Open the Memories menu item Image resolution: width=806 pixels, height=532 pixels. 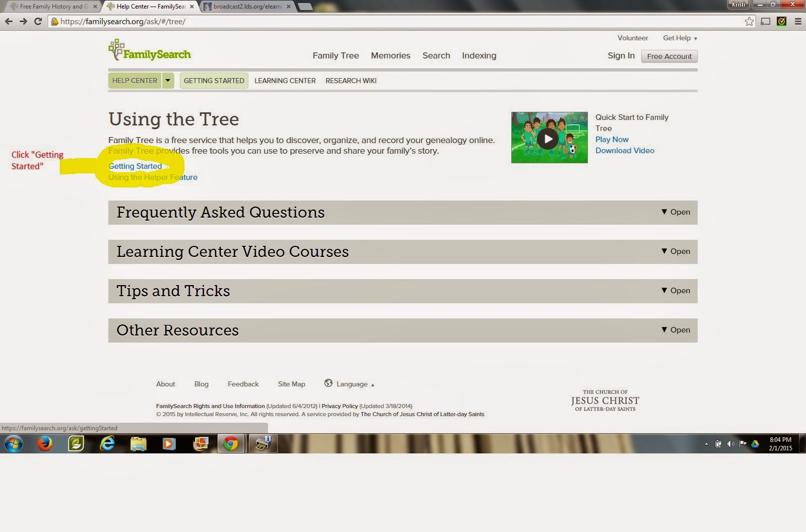390,55
